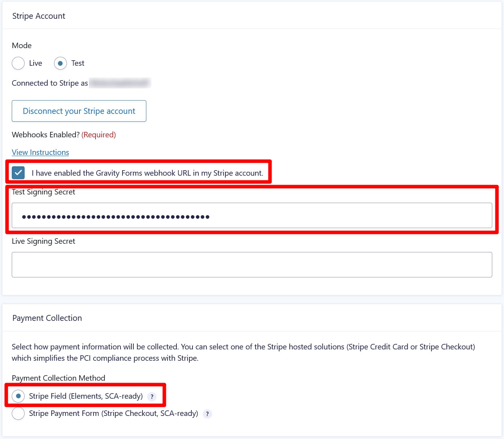Click Disconnect your Stripe account button
Viewport: 504px width, 439px height.
click(x=79, y=111)
